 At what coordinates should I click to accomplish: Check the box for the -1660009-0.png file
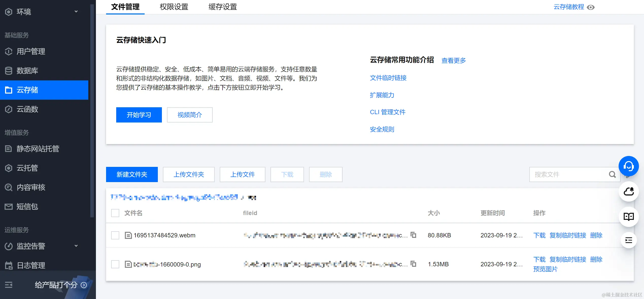coord(115,264)
